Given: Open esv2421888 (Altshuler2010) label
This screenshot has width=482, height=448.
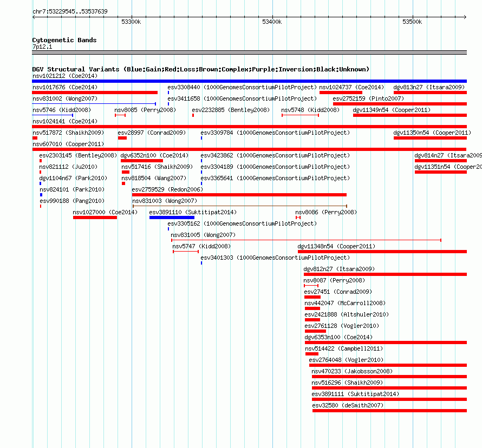Looking at the screenshot, I should [347, 314].
